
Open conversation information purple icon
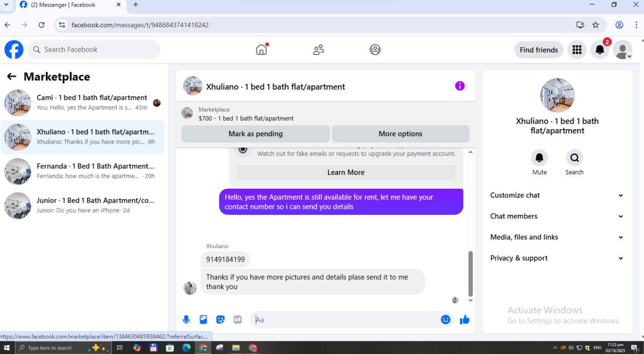[460, 86]
